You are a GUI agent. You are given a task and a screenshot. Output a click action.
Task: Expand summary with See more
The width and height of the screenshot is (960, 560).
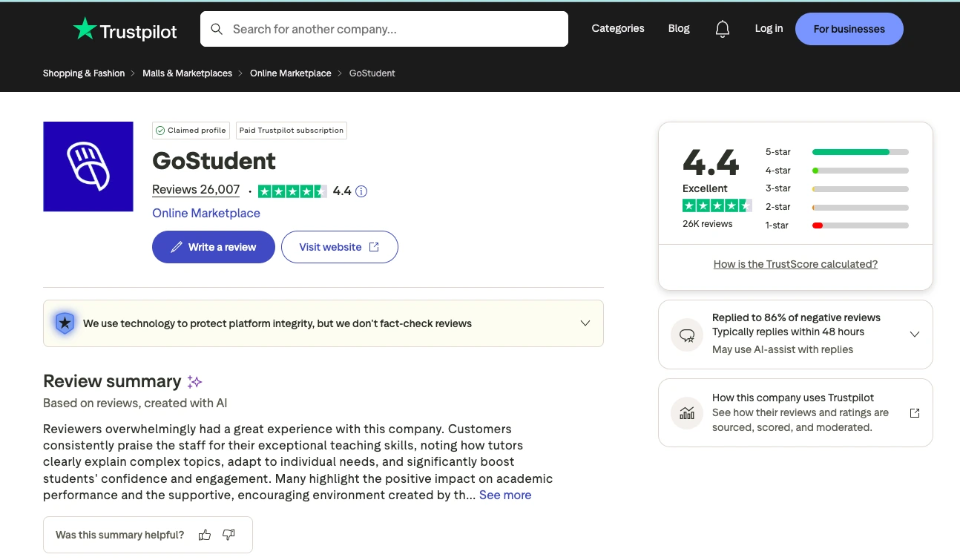click(x=505, y=495)
